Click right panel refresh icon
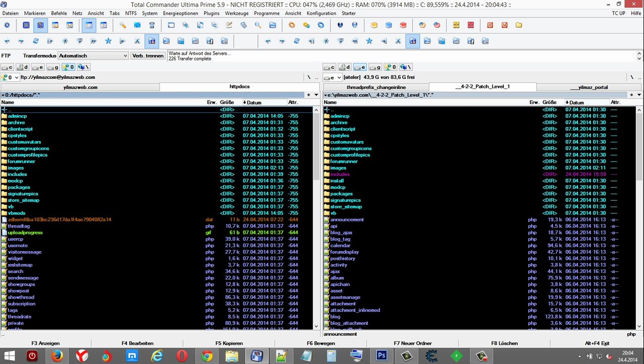 click(x=297, y=41)
